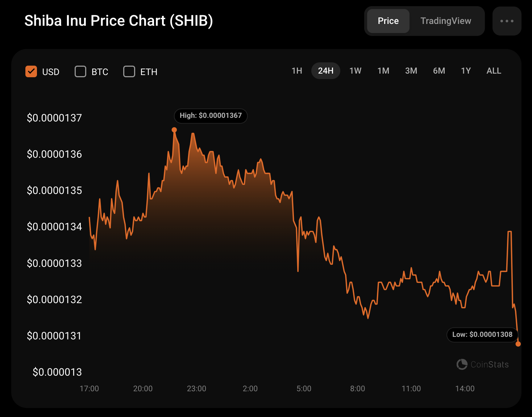The width and height of the screenshot is (532, 417).
Task: Enable the BTC currency checkbox
Action: point(80,71)
